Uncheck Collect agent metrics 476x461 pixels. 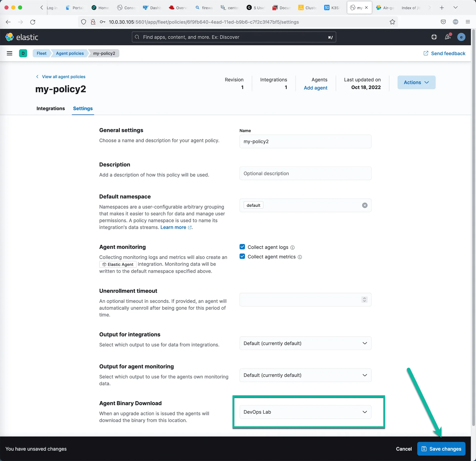click(x=242, y=257)
